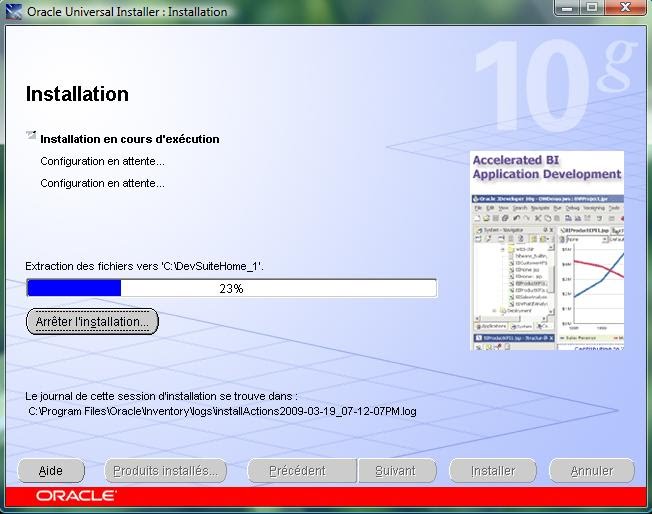Click the Installer button
Image resolution: width=652 pixels, height=514 pixels.
pyautogui.click(x=493, y=471)
